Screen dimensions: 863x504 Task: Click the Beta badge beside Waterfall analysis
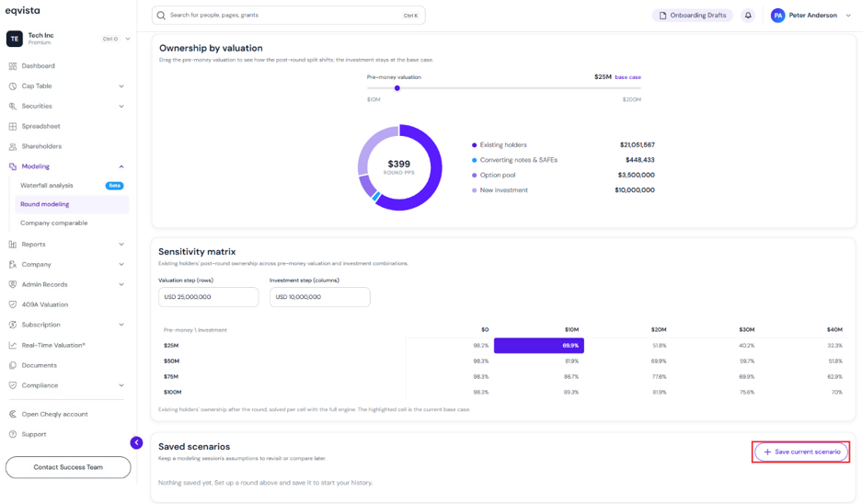tap(114, 186)
